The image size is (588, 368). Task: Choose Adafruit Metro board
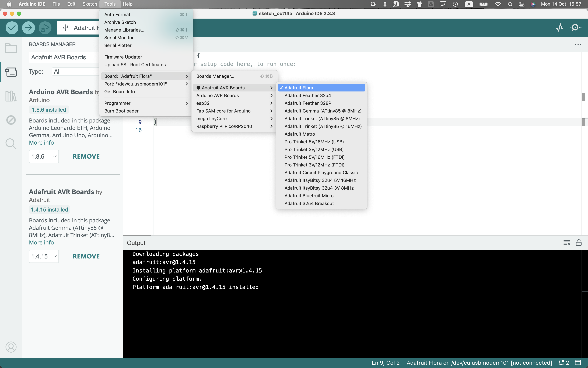coord(321,134)
